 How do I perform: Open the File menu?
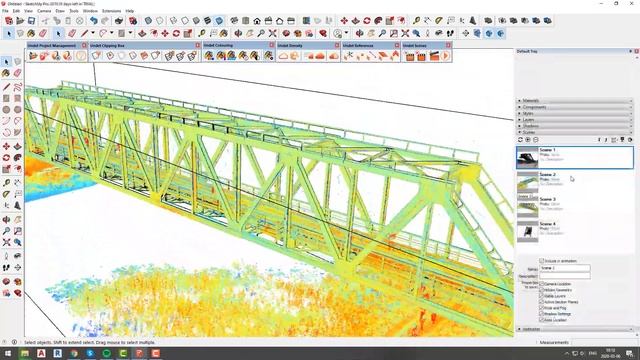click(5, 11)
